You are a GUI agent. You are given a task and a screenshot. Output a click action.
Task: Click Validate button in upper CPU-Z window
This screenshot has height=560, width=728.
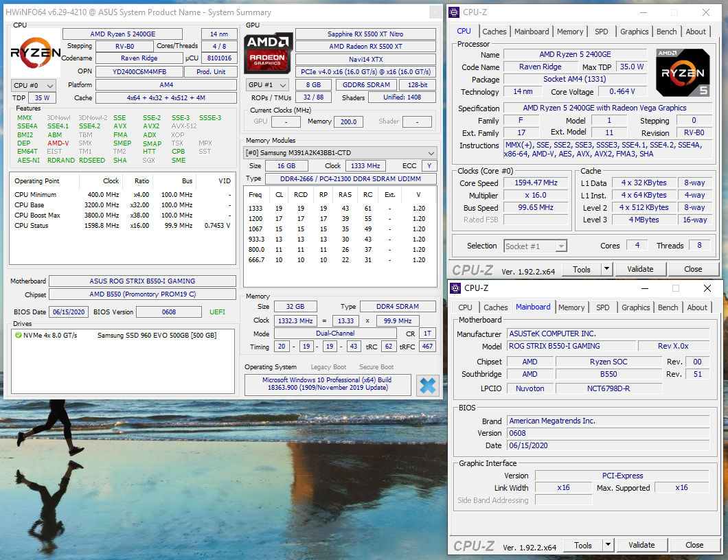[x=640, y=269]
